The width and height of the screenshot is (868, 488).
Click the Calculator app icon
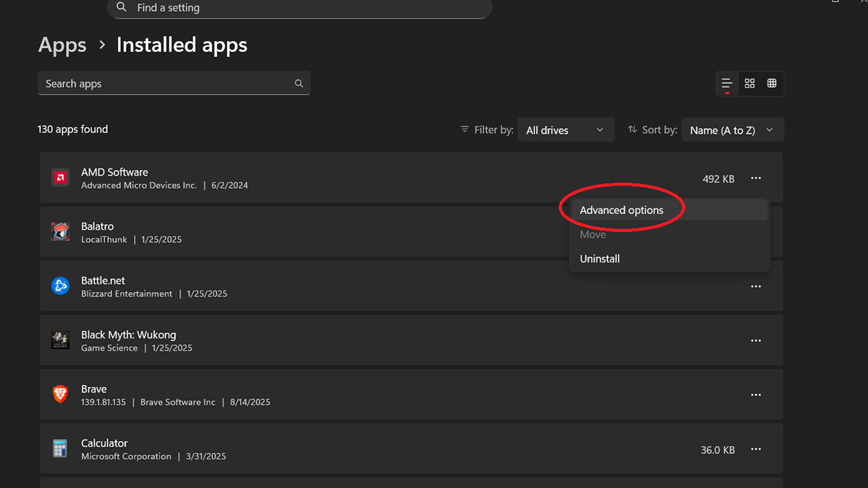click(60, 448)
